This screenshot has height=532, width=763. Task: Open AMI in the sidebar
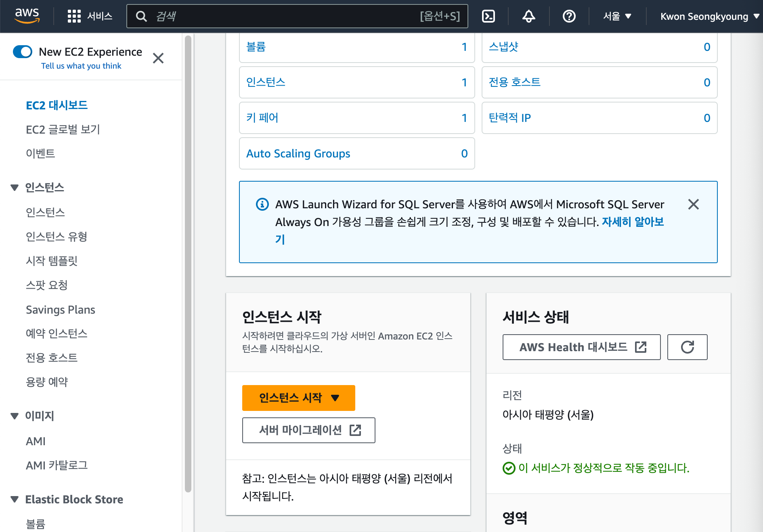[x=36, y=441]
